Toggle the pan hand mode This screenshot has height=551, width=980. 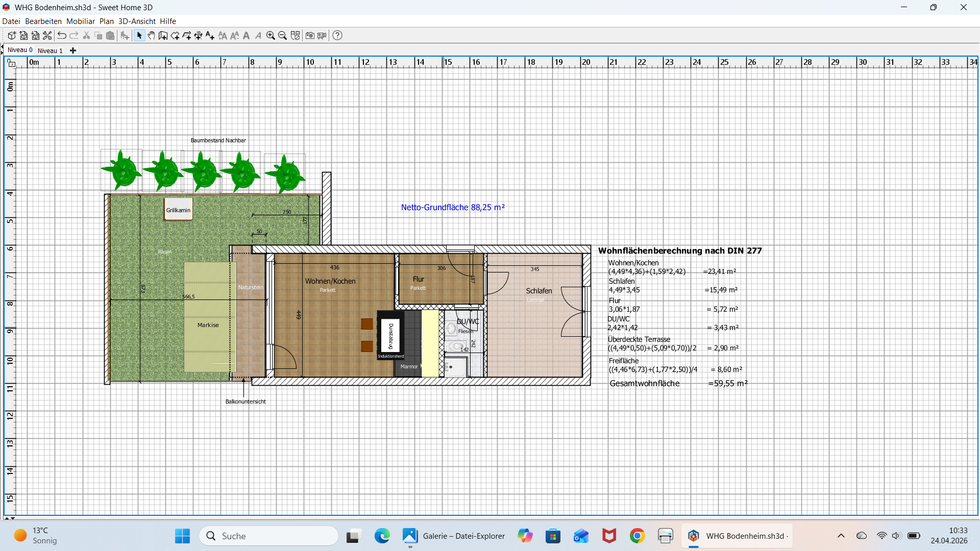tap(151, 36)
